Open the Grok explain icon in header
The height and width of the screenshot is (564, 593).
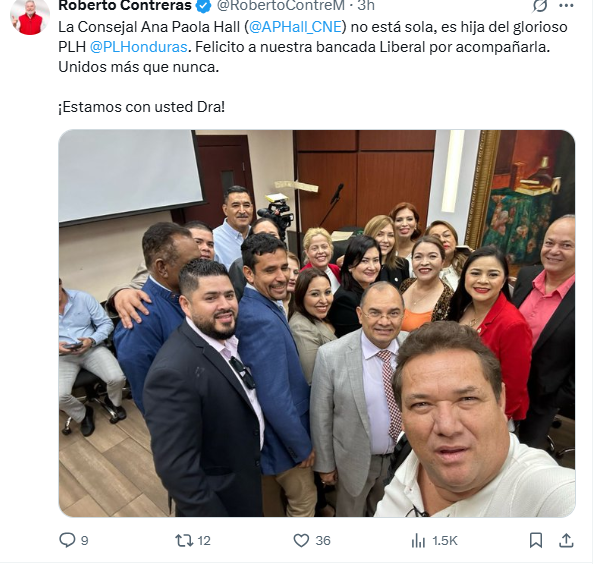540,5
